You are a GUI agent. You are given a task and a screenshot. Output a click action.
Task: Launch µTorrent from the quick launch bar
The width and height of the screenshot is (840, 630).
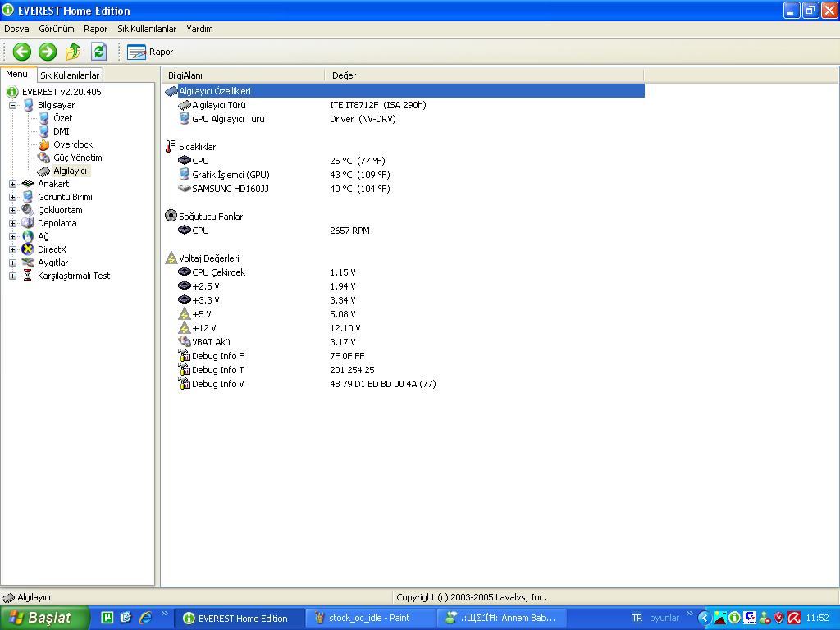pos(107,618)
